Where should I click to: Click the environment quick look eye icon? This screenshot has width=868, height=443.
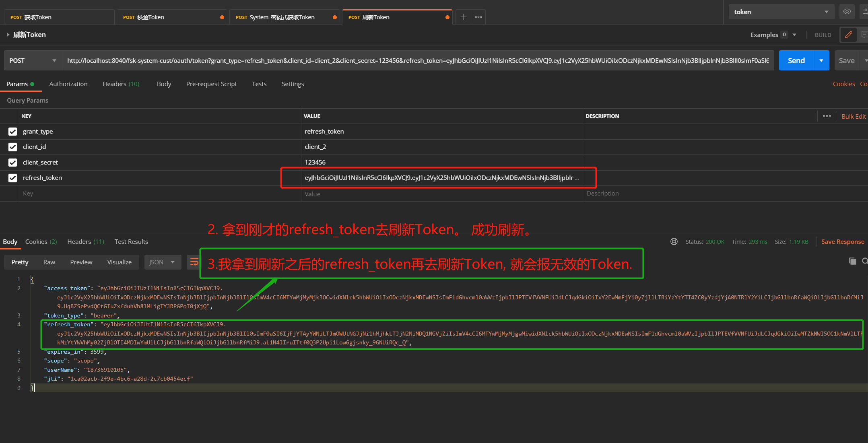coord(847,12)
